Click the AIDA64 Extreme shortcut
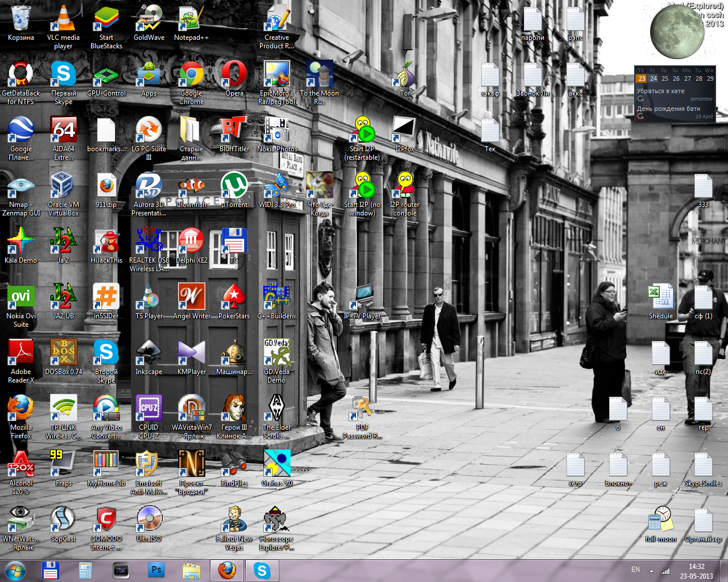The image size is (728, 582). 63,138
